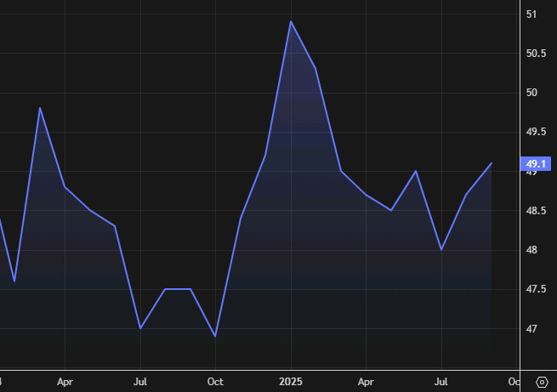
Task: Click the 47.5 price axis label
Action: coord(536,290)
